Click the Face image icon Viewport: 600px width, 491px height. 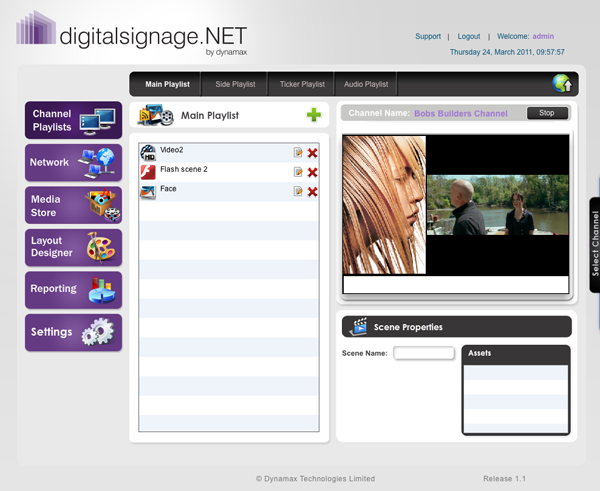coord(148,192)
